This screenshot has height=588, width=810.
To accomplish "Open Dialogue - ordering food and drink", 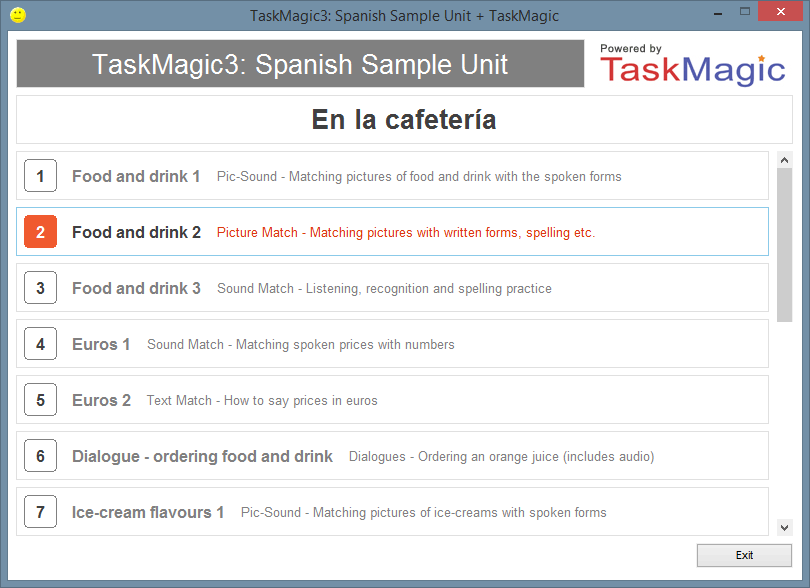I will click(x=392, y=456).
